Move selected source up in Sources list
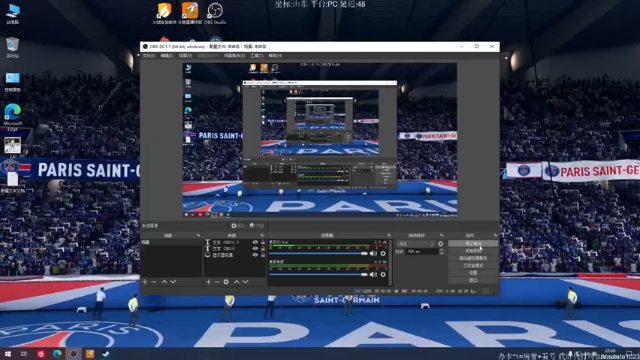Image resolution: width=640 pixels, height=360 pixels. [x=236, y=282]
